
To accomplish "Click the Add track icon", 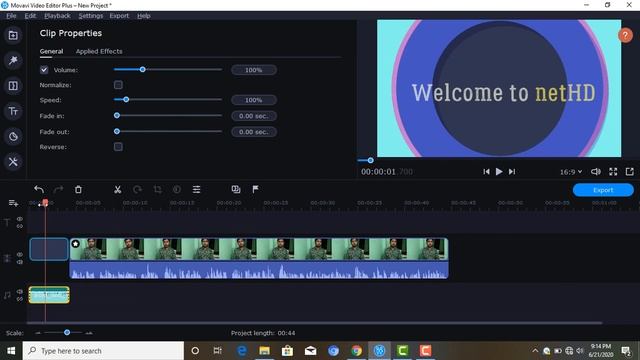I will click(x=13, y=203).
